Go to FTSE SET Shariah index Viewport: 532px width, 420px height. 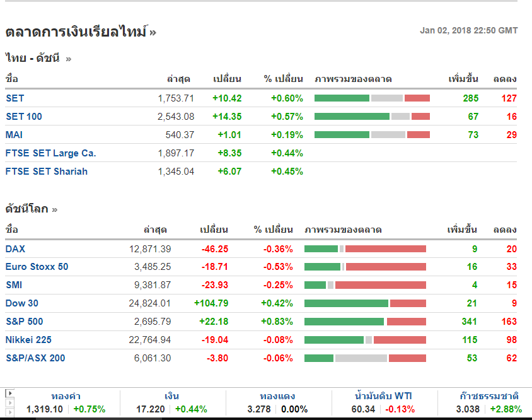point(46,172)
